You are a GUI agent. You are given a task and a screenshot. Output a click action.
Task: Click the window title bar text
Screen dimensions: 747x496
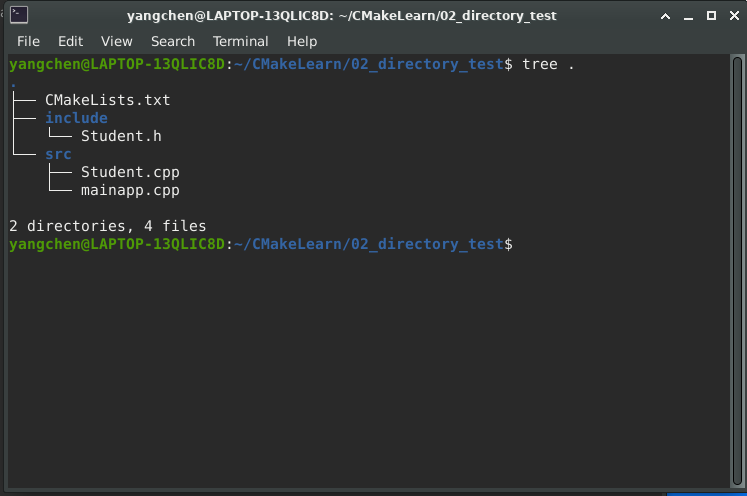pyautogui.click(x=342, y=16)
